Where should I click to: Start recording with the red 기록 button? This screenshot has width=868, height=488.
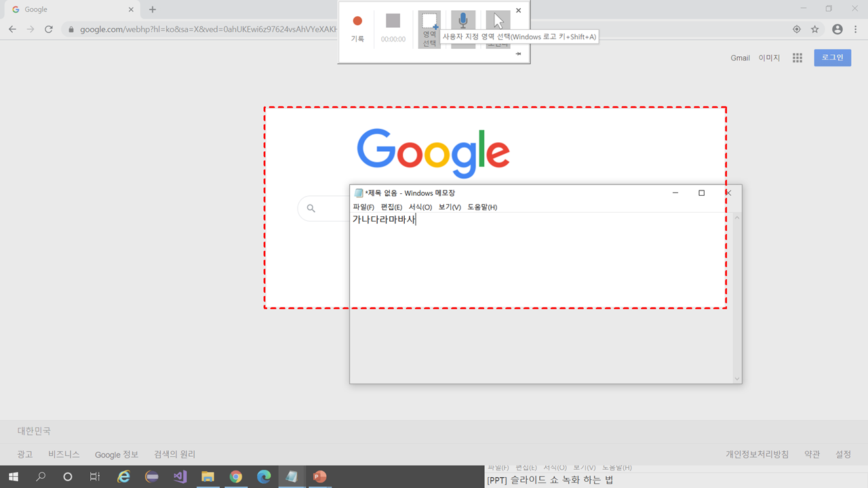(x=357, y=28)
